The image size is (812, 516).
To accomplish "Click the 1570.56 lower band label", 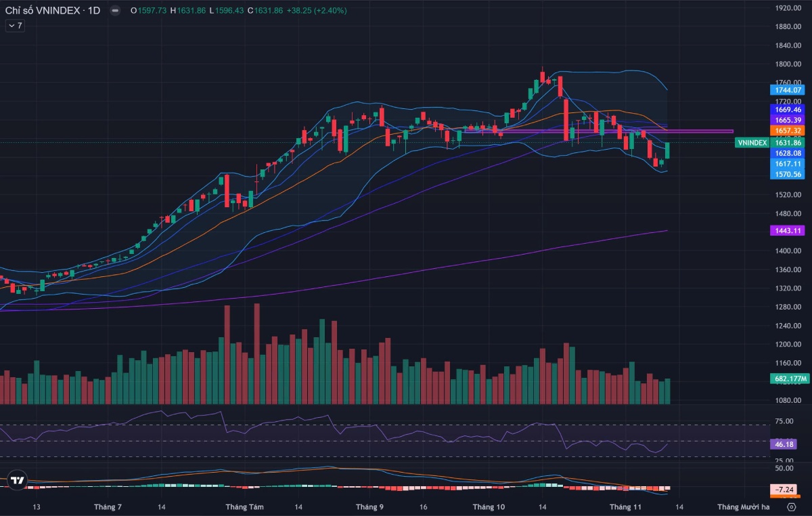I will click(x=788, y=174).
